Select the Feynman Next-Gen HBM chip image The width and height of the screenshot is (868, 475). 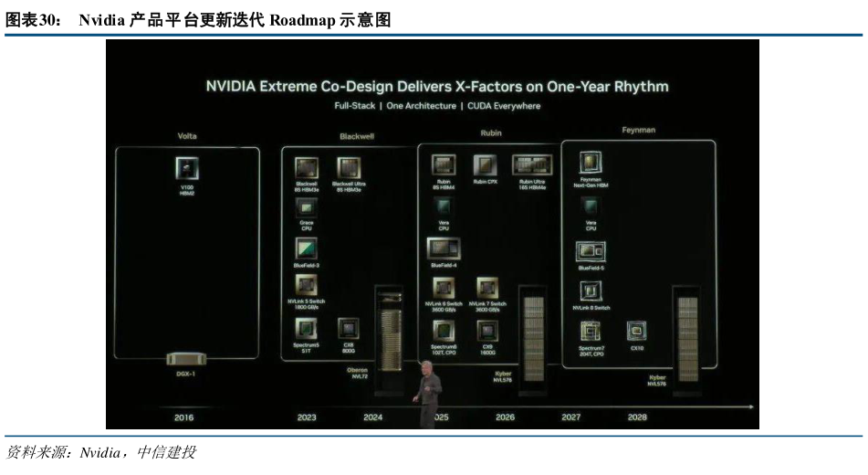click(x=591, y=163)
